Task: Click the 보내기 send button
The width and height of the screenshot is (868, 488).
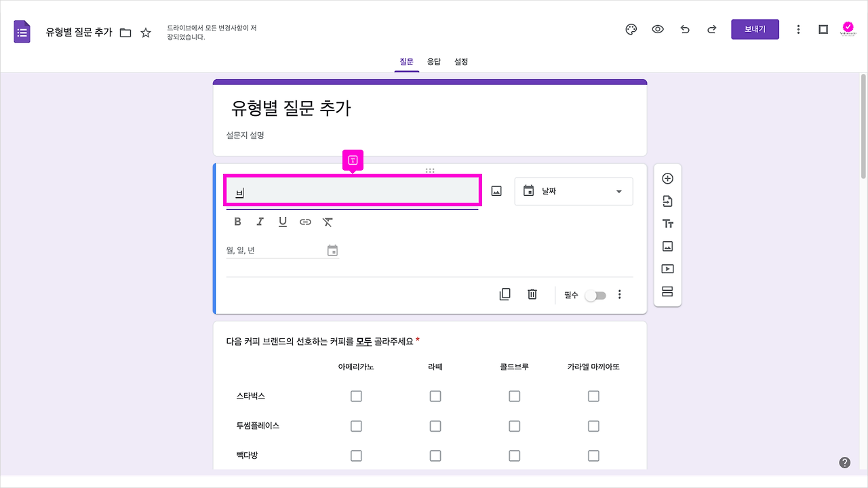Action: (x=755, y=29)
